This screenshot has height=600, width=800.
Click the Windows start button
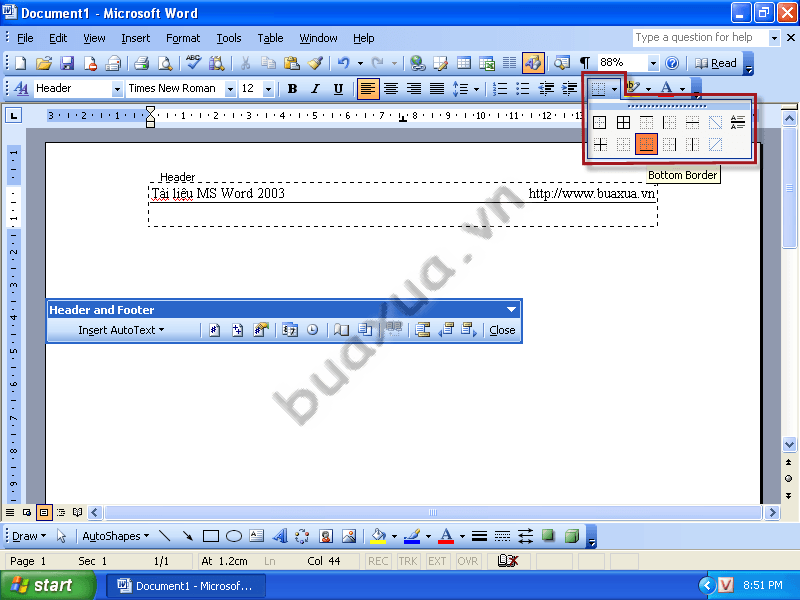pos(48,585)
